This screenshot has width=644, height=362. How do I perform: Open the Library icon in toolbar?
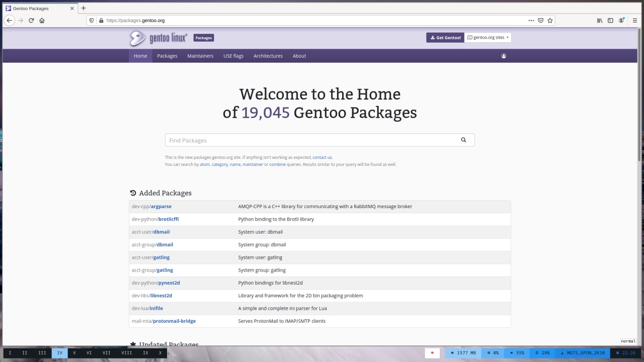600,21
